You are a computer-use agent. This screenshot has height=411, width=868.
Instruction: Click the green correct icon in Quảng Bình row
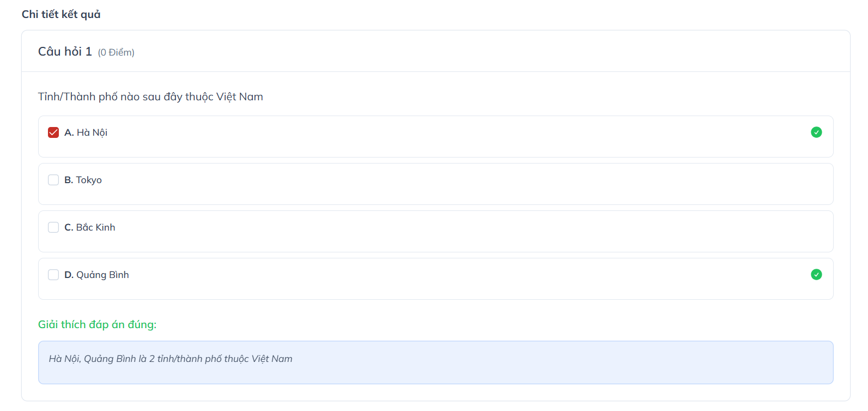[816, 275]
